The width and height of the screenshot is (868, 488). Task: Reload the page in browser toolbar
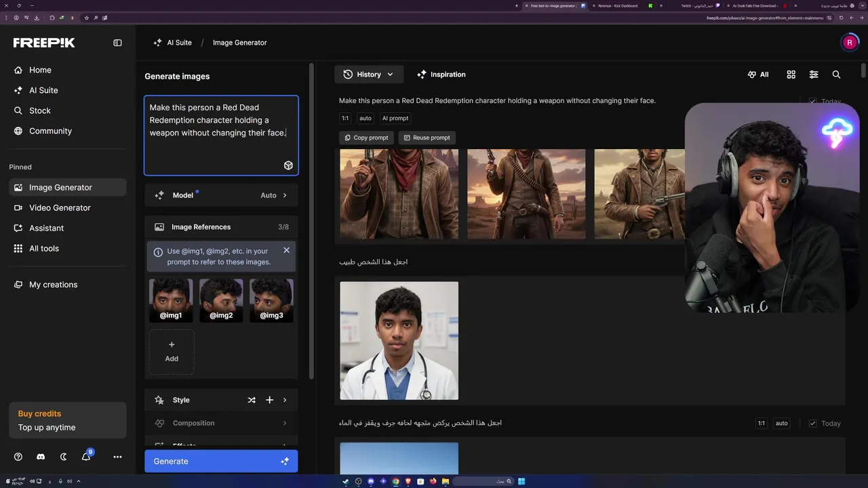(x=842, y=18)
